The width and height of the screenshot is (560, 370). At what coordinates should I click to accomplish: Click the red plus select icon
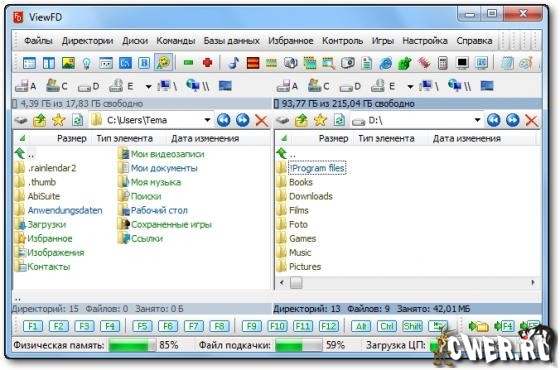coord(208,63)
